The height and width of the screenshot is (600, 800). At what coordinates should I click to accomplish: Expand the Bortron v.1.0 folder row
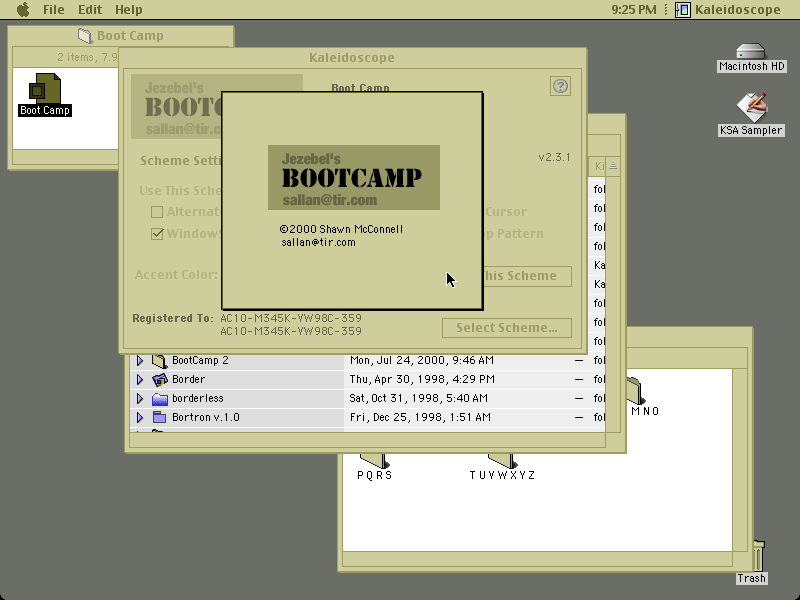tap(140, 417)
